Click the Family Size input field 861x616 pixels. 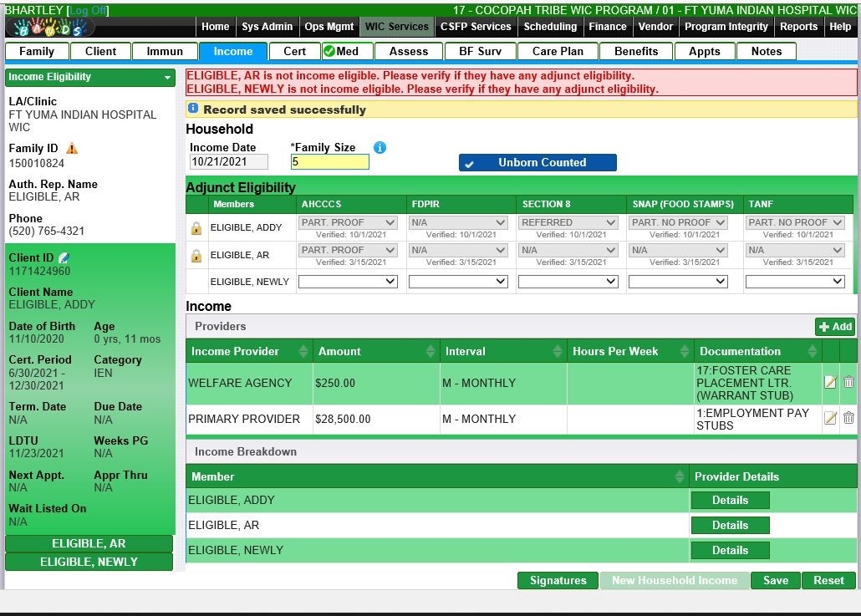click(x=329, y=162)
